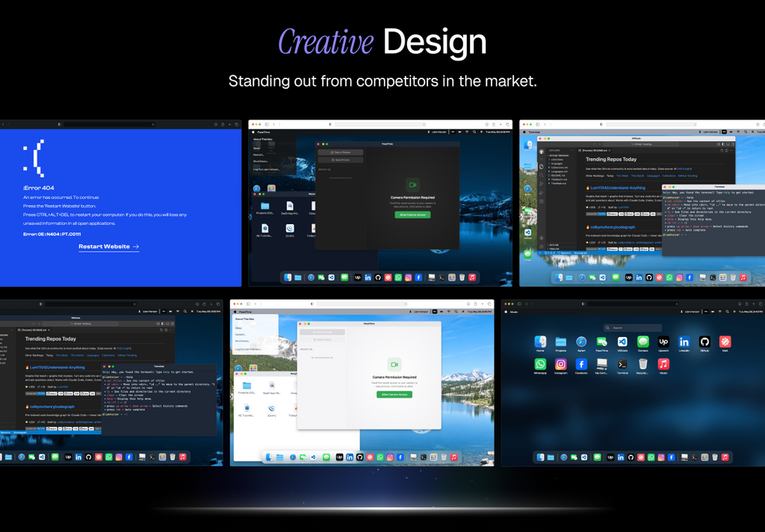Image resolution: width=765 pixels, height=532 pixels.
Task: Focus the Launchpad Search field
Action: [633, 328]
